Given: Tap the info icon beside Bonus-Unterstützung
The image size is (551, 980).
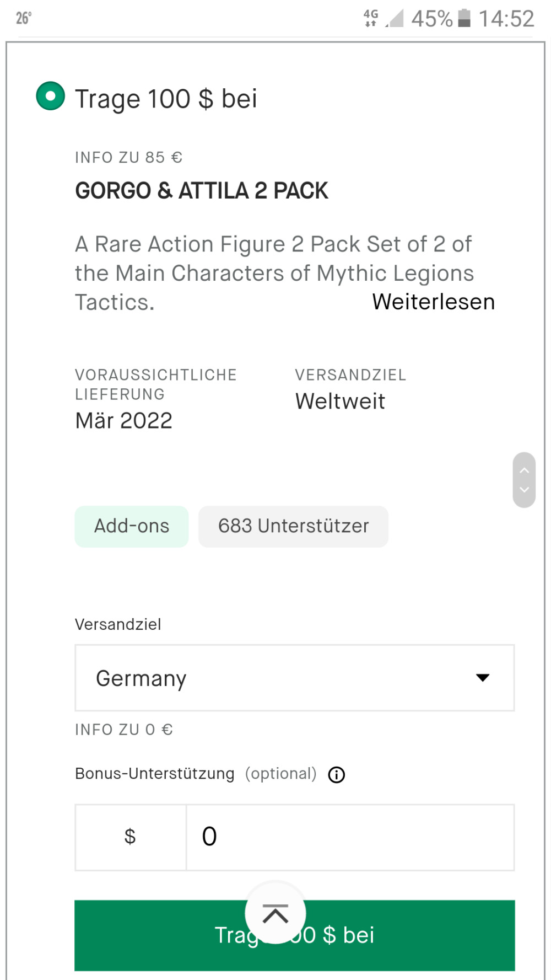Looking at the screenshot, I should coord(336,775).
